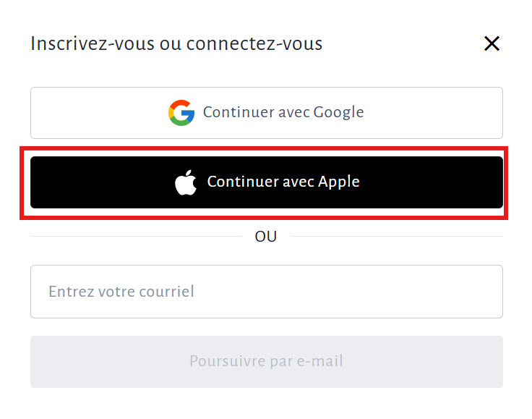Screen dimensions: 532x419
Task: Close the sign-in dialog with X
Action: click(492, 44)
